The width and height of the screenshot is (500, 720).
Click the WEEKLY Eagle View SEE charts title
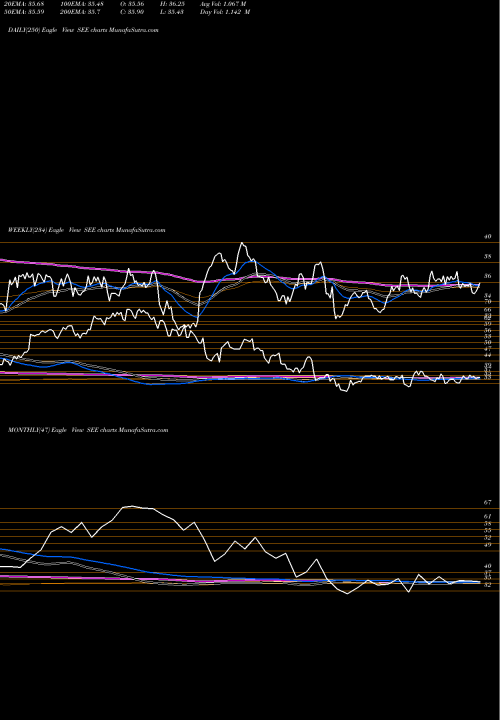tap(86, 230)
